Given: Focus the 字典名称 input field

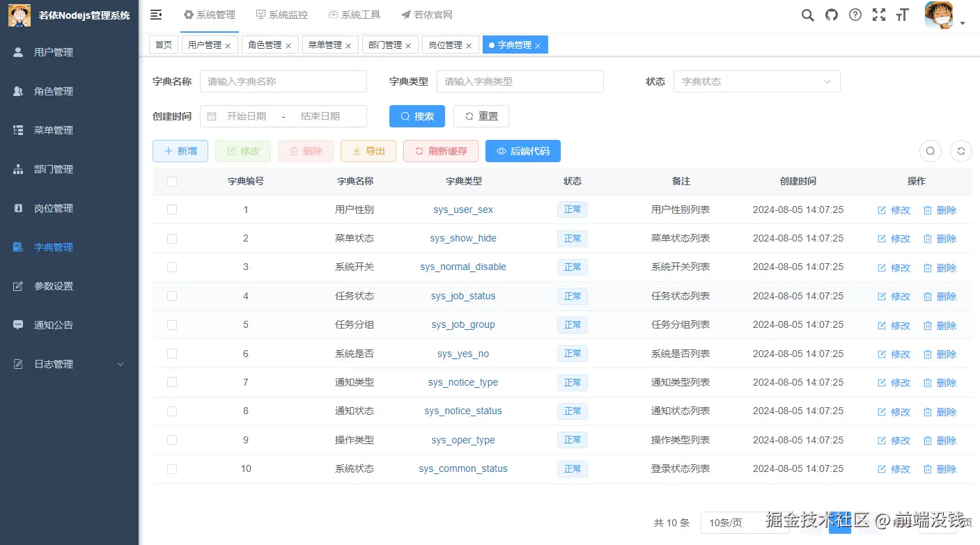Looking at the screenshot, I should [x=283, y=81].
